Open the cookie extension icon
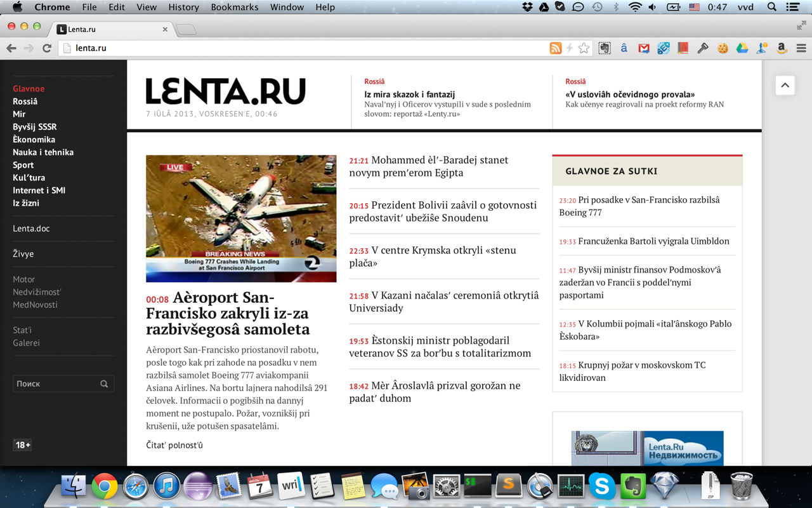 pos(723,48)
